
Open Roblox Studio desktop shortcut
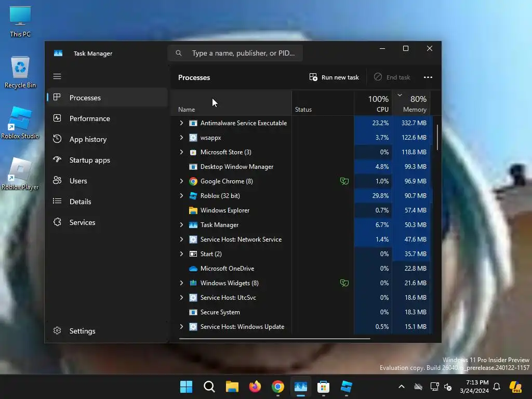click(20, 123)
